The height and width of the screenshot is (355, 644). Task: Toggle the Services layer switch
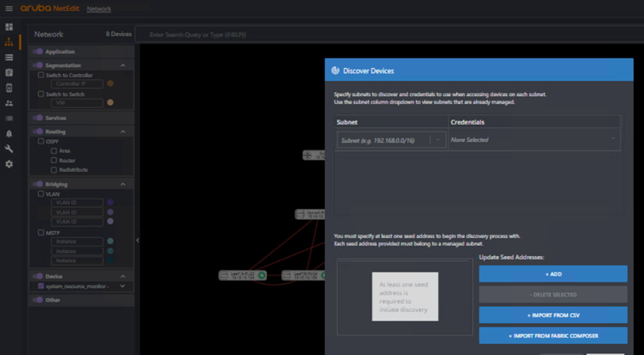pyautogui.click(x=37, y=118)
